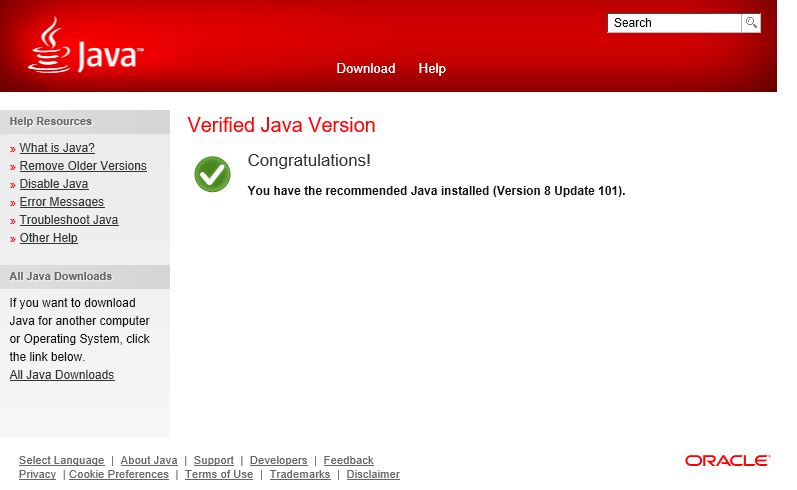Image resolution: width=797 pixels, height=490 pixels.
Task: View the Terms of Use link
Action: [219, 474]
